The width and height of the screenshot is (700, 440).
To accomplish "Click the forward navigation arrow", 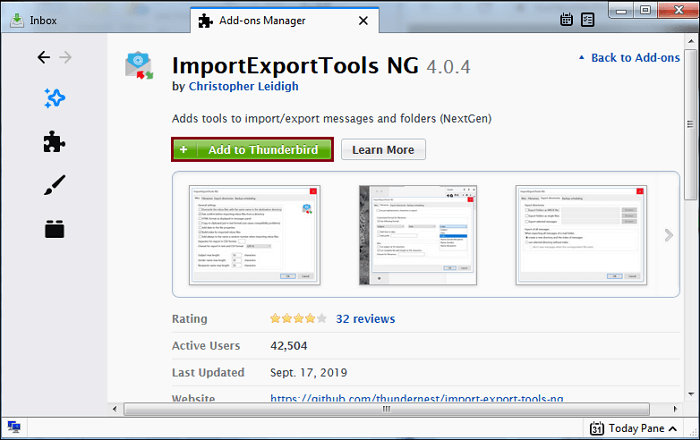I will tap(66, 57).
